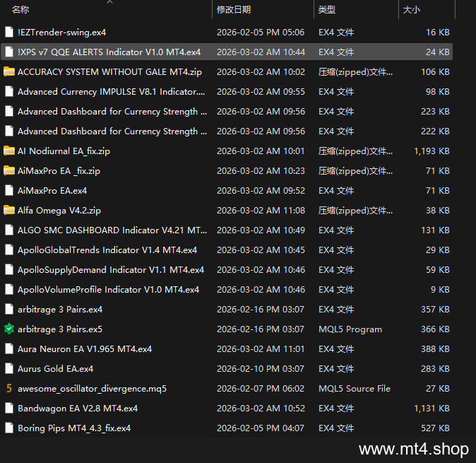The width and height of the screenshot is (476, 463).
Task: Click the file icon of AiMaxPro EA.ex4
Action: pyautogui.click(x=9, y=190)
